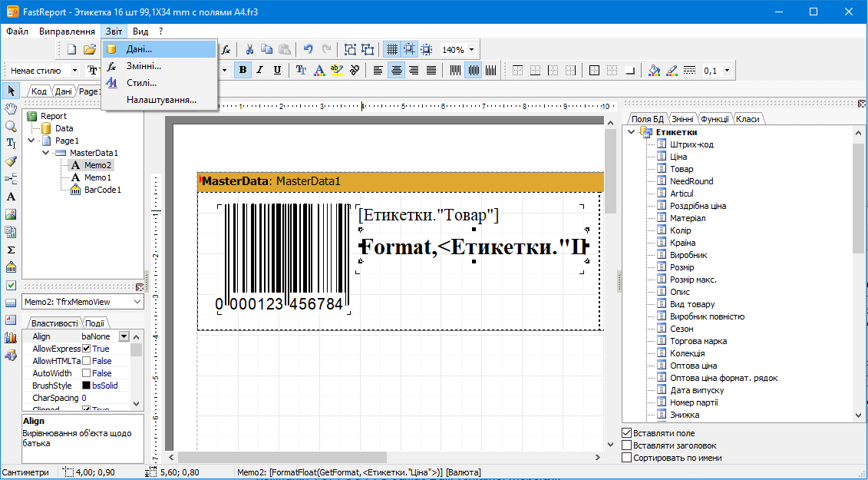
Task: Select the Picture object tool
Action: tap(10, 214)
